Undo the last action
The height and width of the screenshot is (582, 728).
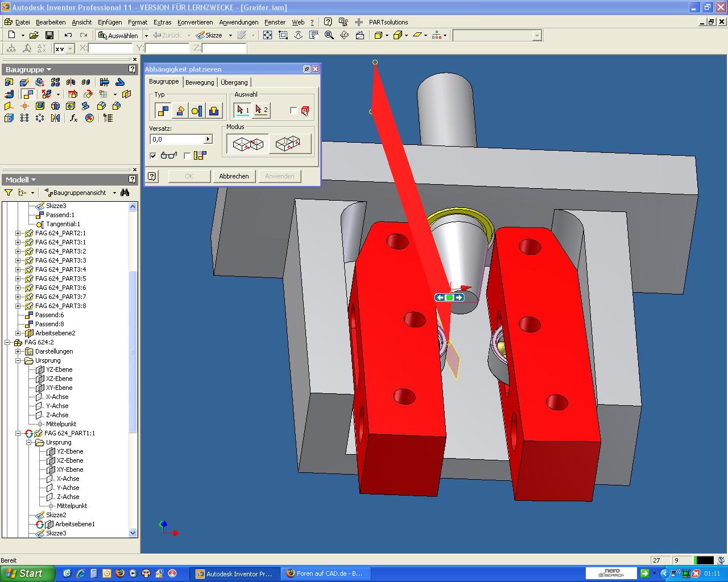coord(68,35)
